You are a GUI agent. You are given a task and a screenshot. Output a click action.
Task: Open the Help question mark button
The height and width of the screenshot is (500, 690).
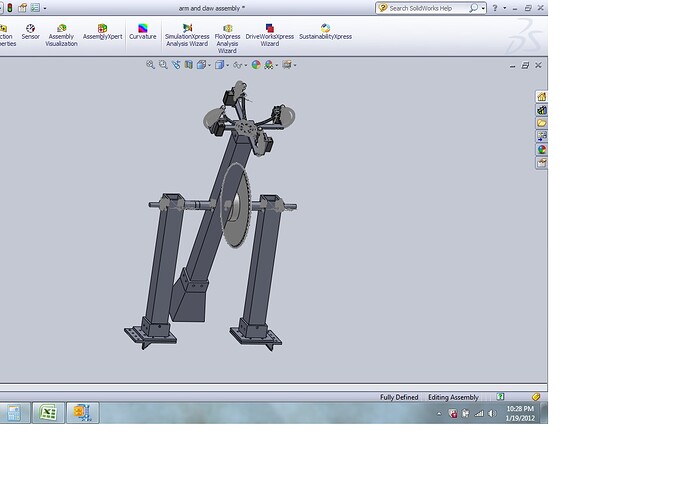pyautogui.click(x=495, y=8)
